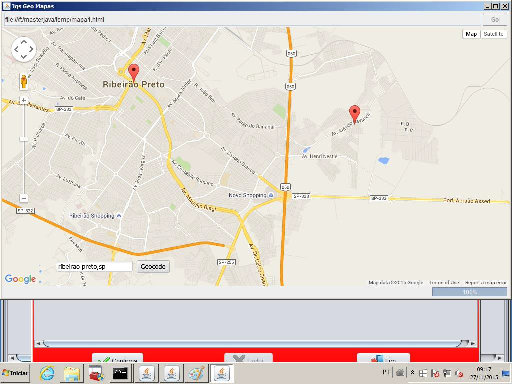Click the red marker on the east side
Viewport: 514px width, 384px height.
(355, 114)
